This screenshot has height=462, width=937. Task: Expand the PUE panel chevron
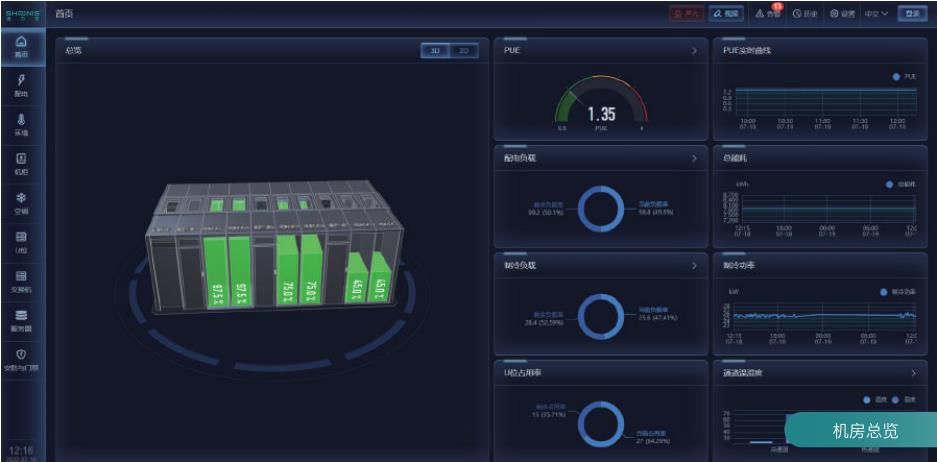tap(694, 50)
